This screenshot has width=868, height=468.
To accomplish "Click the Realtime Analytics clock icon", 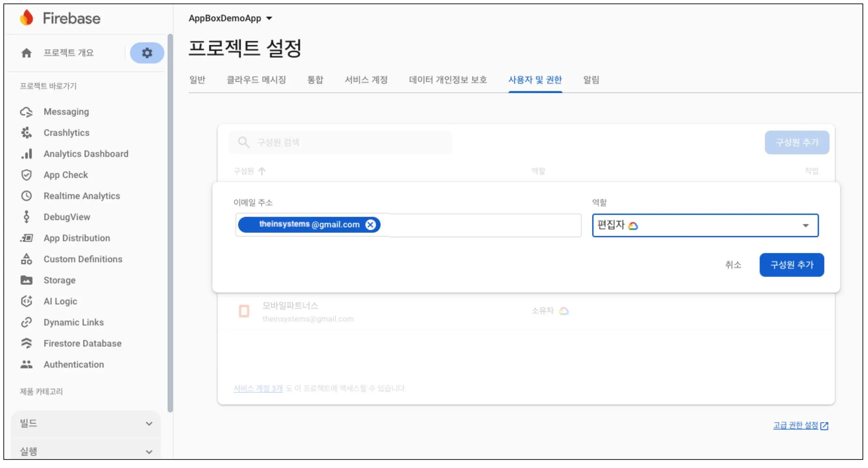I will pyautogui.click(x=26, y=196).
